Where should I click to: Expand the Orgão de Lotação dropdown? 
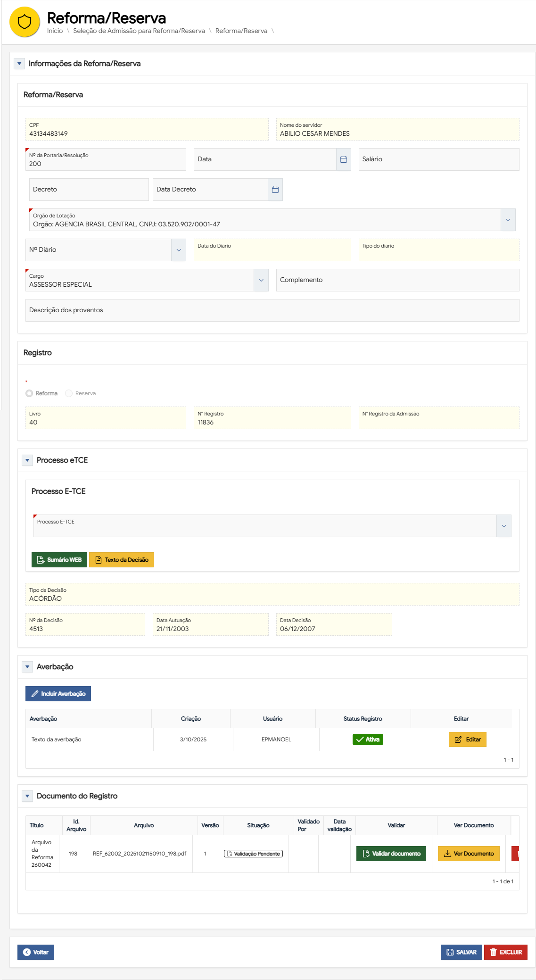click(x=508, y=220)
